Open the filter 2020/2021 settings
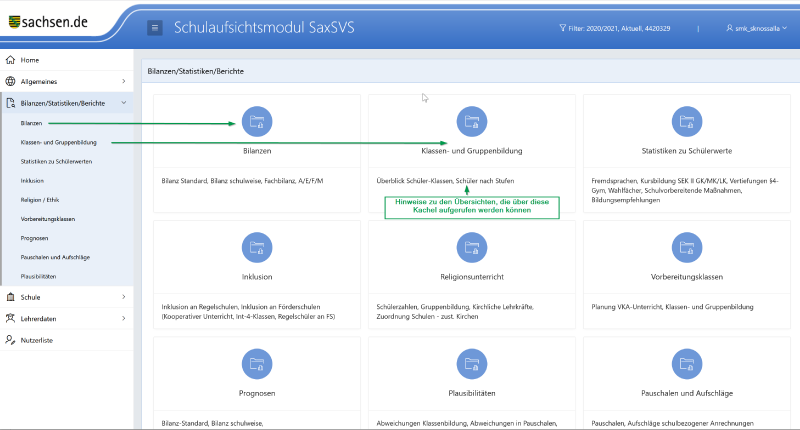 pos(641,28)
